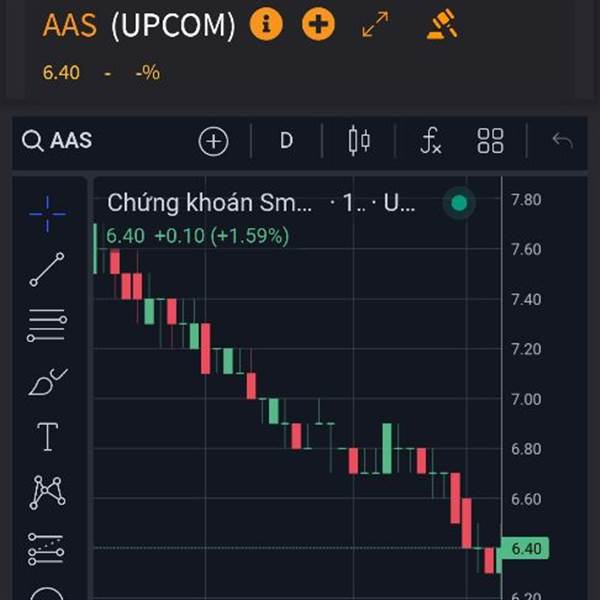Expand chart to fullscreen with arrows icon
The width and height of the screenshot is (600, 600).
pyautogui.click(x=375, y=24)
